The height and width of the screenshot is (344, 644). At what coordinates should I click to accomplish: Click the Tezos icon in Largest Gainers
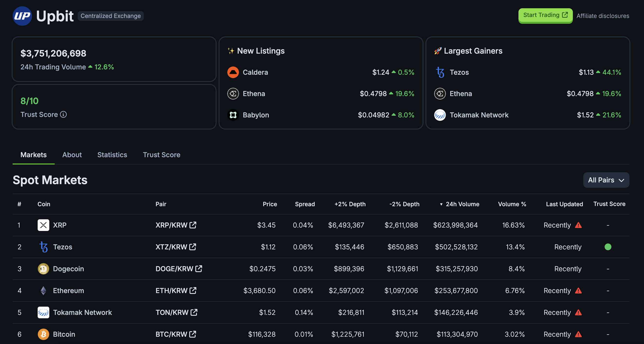(440, 73)
